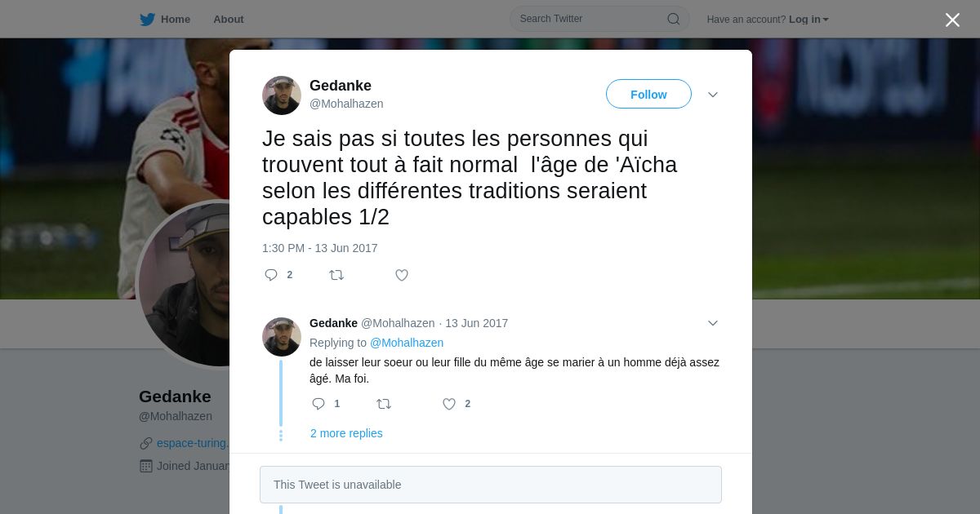The height and width of the screenshot is (514, 980).
Task: Like the second tweet with 2 likes
Action: pos(449,404)
